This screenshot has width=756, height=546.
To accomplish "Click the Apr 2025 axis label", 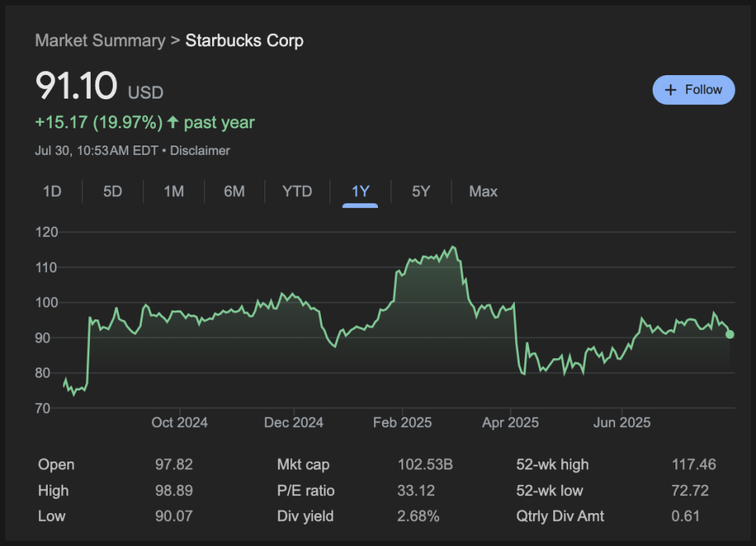I will (x=510, y=422).
